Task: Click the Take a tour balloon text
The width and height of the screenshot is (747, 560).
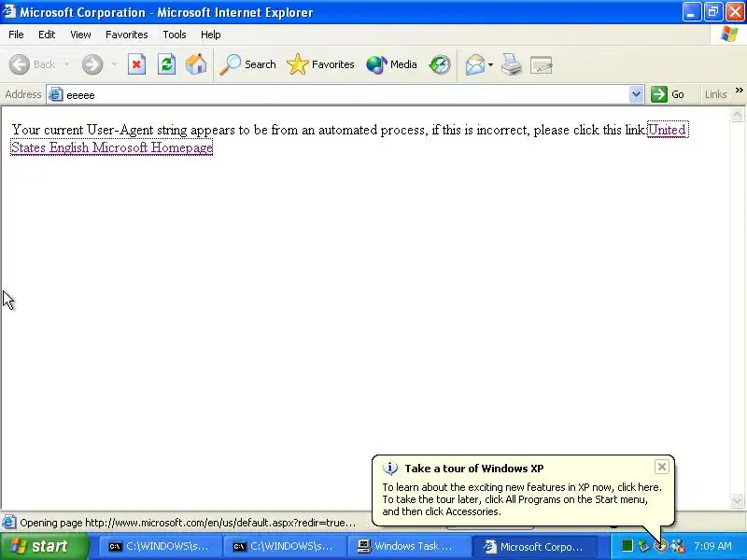Action: [x=522, y=499]
